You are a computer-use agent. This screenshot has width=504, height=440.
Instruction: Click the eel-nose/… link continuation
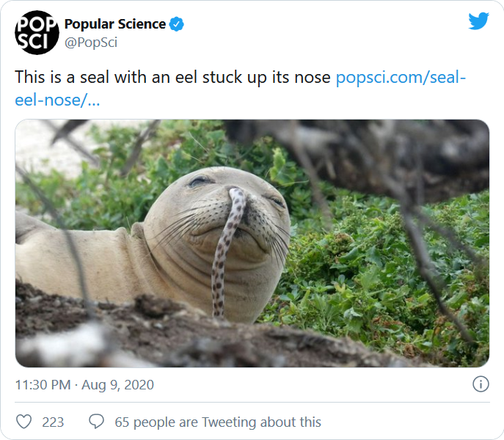[57, 99]
